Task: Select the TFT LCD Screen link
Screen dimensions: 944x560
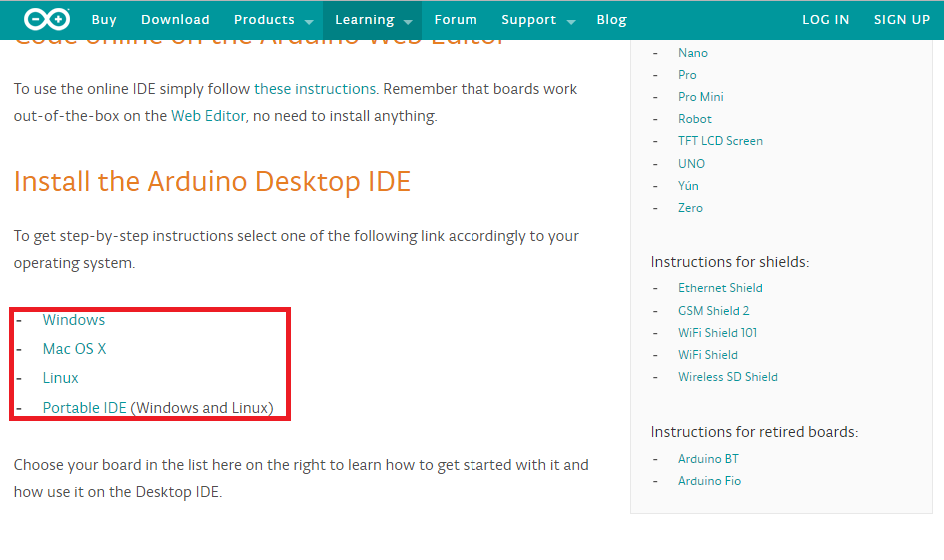Action: 720,140
